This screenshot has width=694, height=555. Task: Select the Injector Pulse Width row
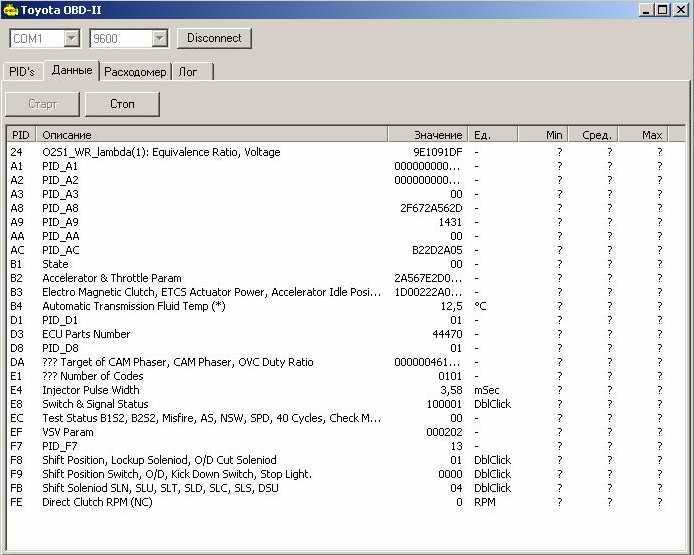(x=91, y=390)
